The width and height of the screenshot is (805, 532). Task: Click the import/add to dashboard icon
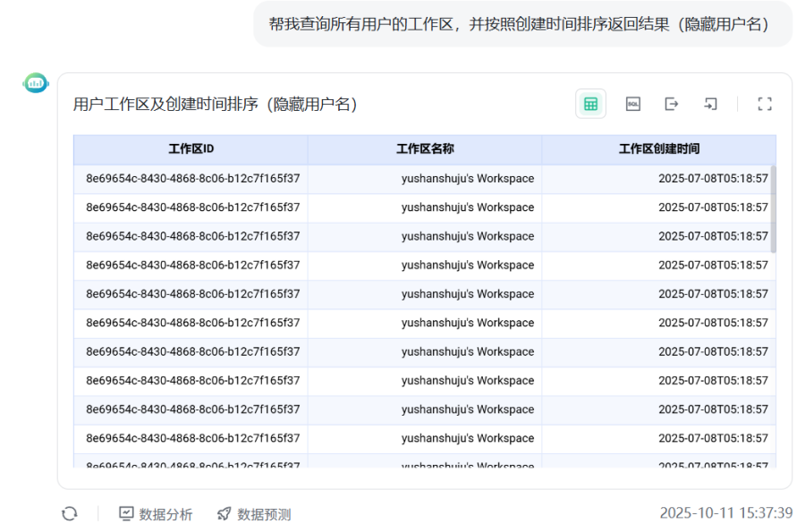tap(710, 104)
